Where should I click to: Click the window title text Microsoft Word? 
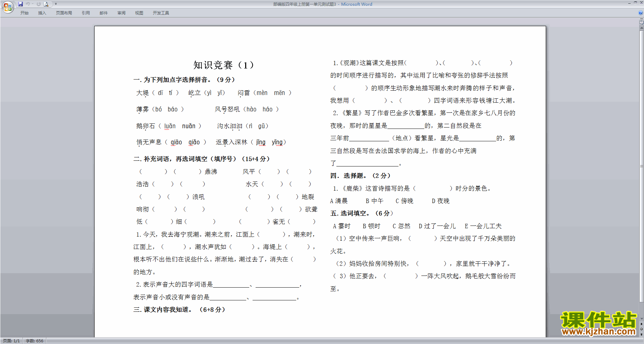point(357,4)
